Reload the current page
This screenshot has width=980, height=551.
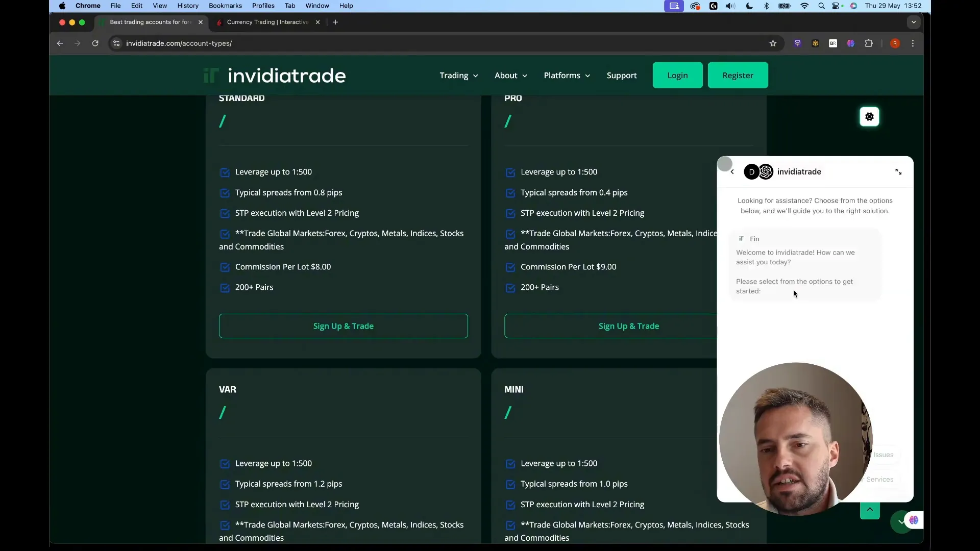click(x=95, y=43)
